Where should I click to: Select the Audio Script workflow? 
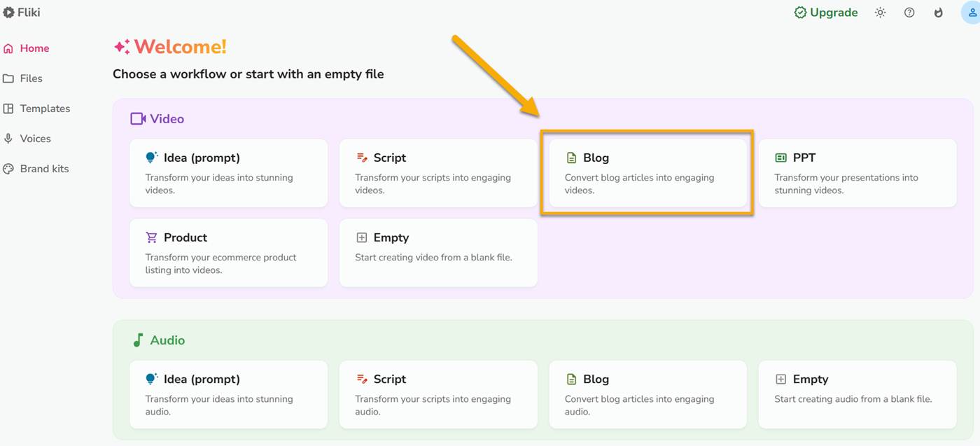pyautogui.click(x=438, y=394)
